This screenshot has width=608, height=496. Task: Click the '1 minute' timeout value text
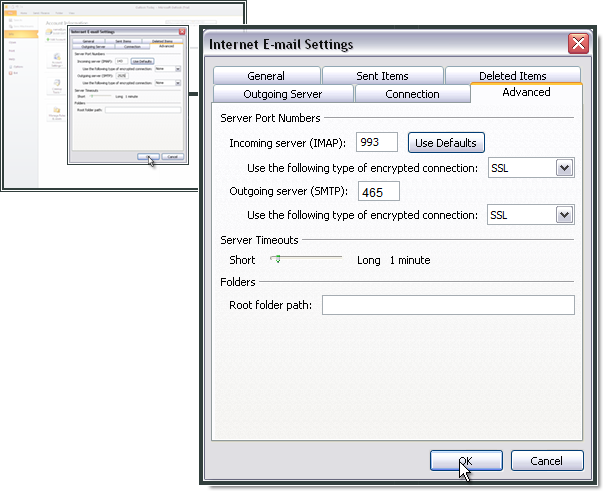(x=410, y=260)
